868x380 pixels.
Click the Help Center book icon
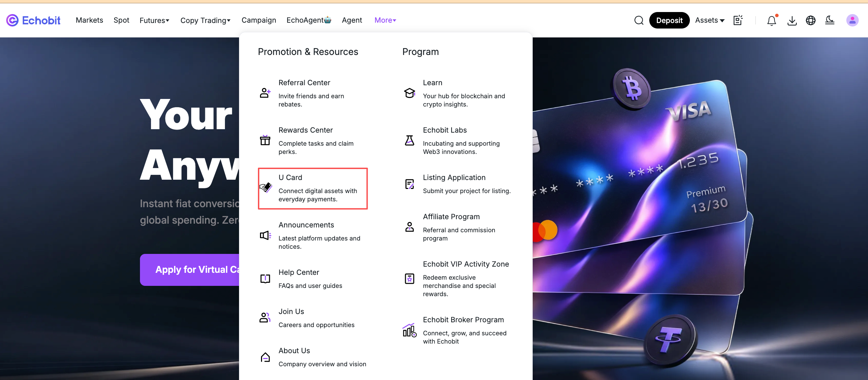click(x=265, y=278)
